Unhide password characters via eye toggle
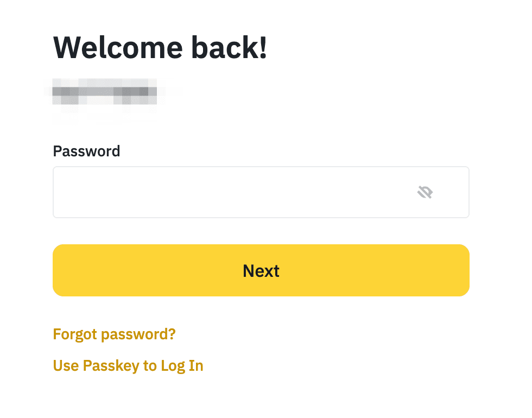Viewport: 532px width, 418px height. [x=425, y=192]
